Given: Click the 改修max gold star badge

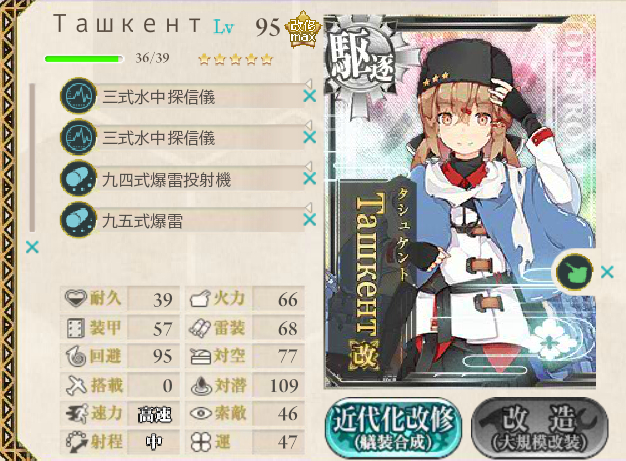Looking at the screenshot, I should pyautogui.click(x=303, y=29).
